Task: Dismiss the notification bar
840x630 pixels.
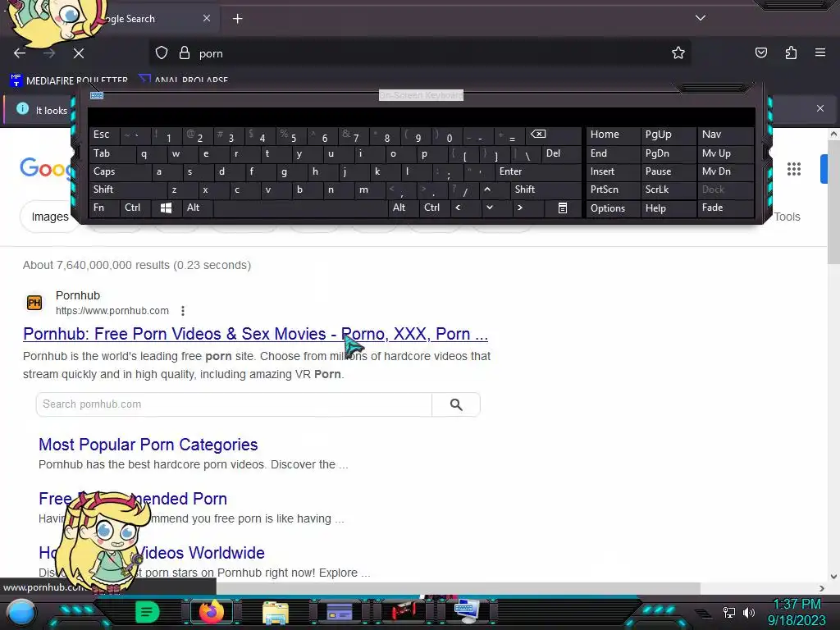Action: tap(820, 108)
